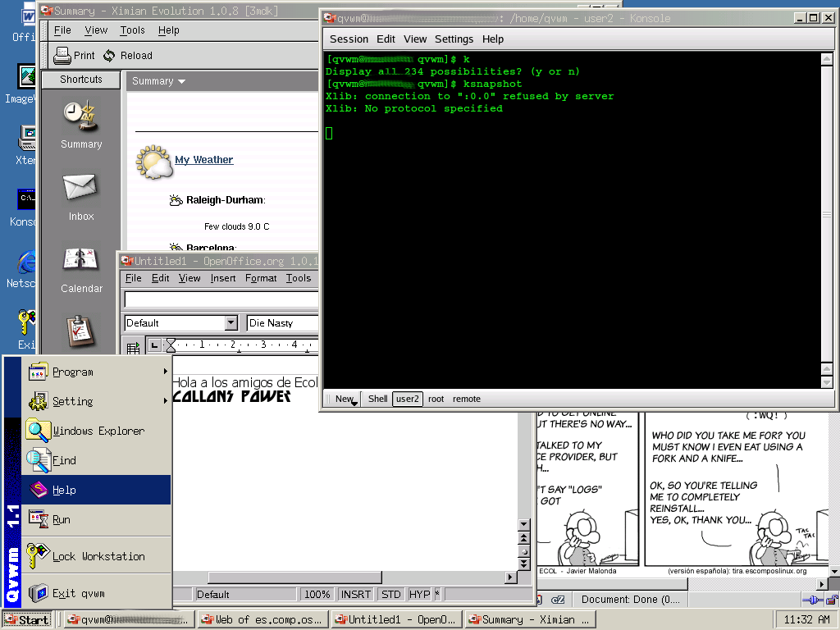Open the Tools menu in Evolution
This screenshot has height=630, width=840.
[132, 30]
